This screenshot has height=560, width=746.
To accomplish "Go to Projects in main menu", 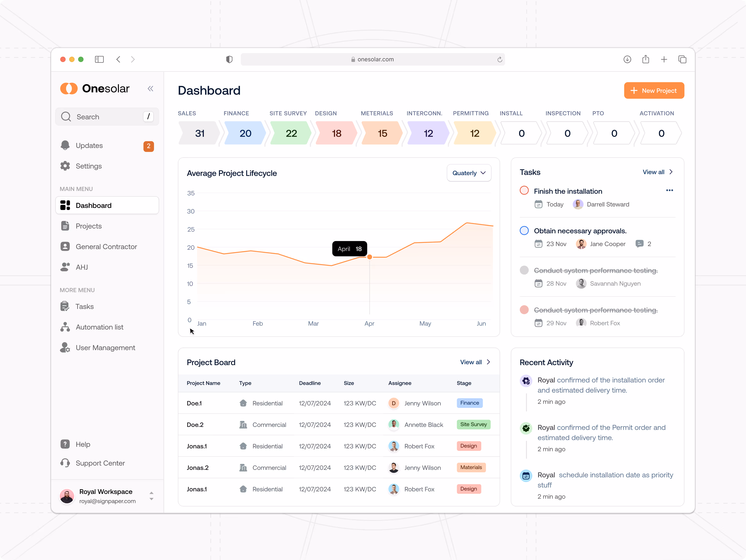I will tap(88, 226).
